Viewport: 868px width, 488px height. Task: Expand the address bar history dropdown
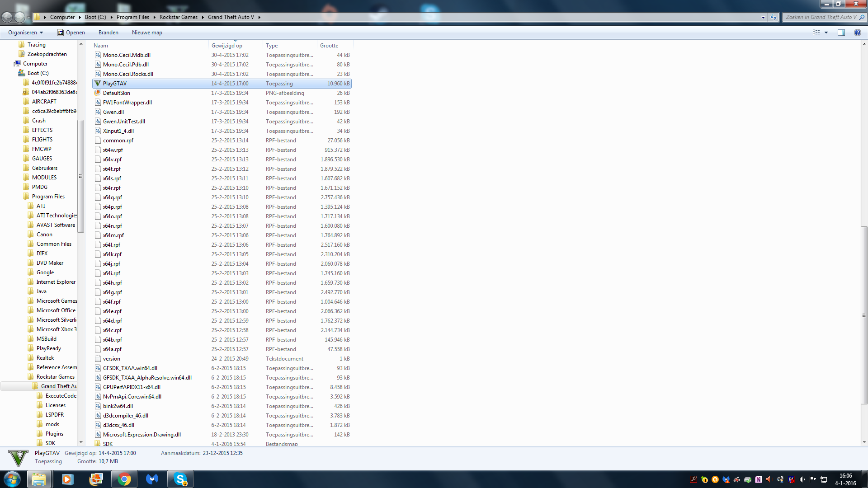point(763,17)
